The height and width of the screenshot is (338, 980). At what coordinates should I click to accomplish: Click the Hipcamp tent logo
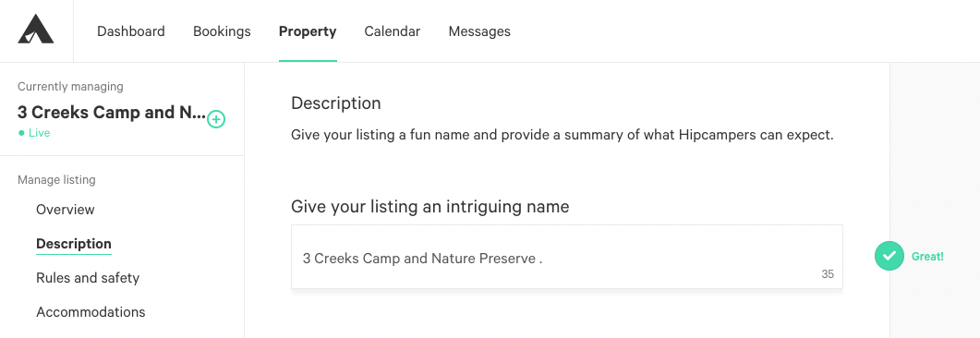(36, 30)
